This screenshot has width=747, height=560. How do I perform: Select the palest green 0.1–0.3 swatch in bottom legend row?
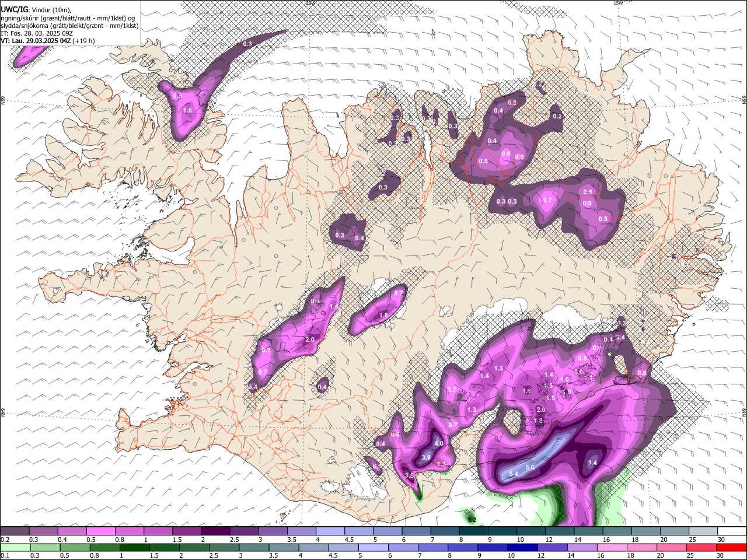[15, 547]
